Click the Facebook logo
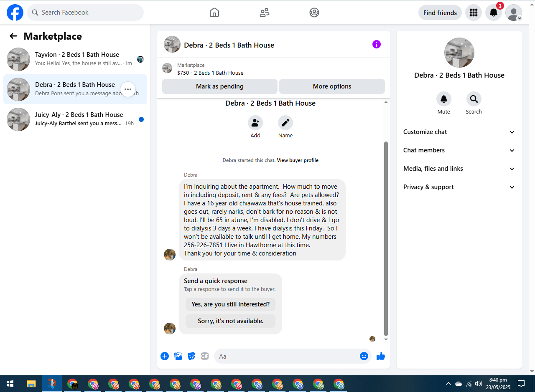 pyautogui.click(x=15, y=13)
